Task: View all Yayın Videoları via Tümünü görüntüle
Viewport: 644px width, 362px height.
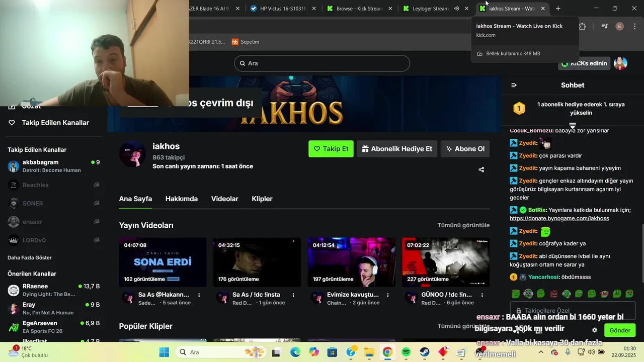Action: [x=463, y=225]
